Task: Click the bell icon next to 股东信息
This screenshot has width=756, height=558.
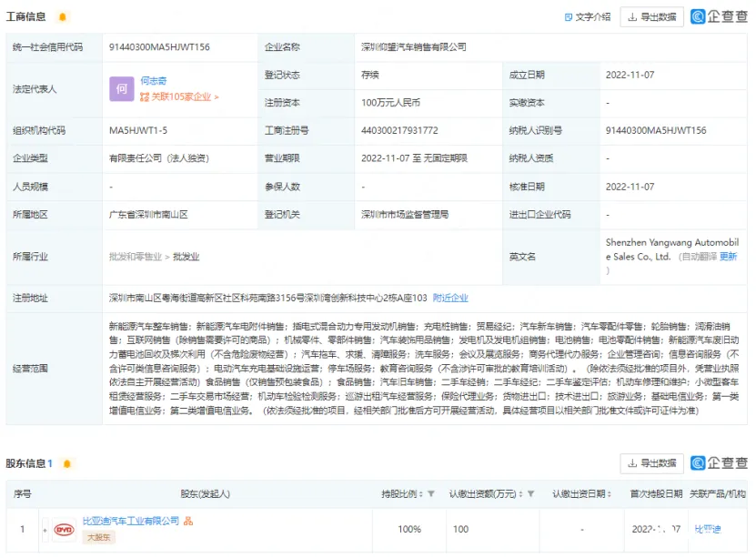Action: click(x=67, y=464)
